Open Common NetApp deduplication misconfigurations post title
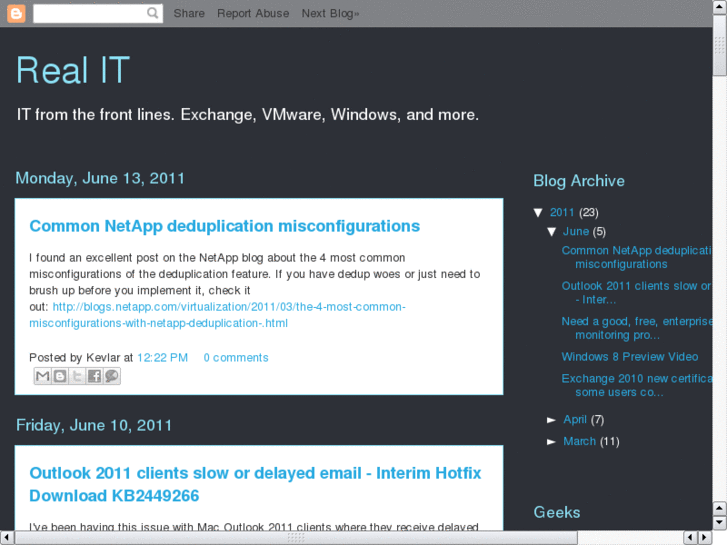Viewport: 727px width, 545px height. [x=224, y=226]
